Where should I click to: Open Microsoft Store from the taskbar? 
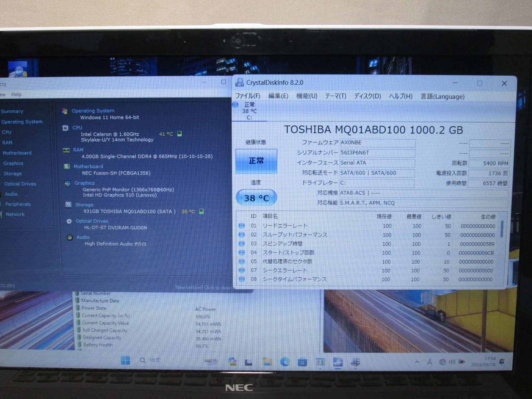[302, 362]
